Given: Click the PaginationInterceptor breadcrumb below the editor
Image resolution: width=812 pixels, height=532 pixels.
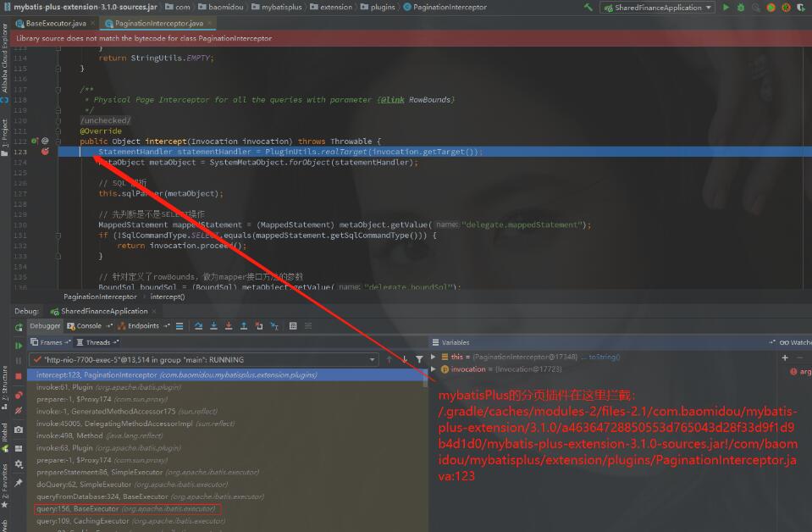Looking at the screenshot, I should [100, 296].
